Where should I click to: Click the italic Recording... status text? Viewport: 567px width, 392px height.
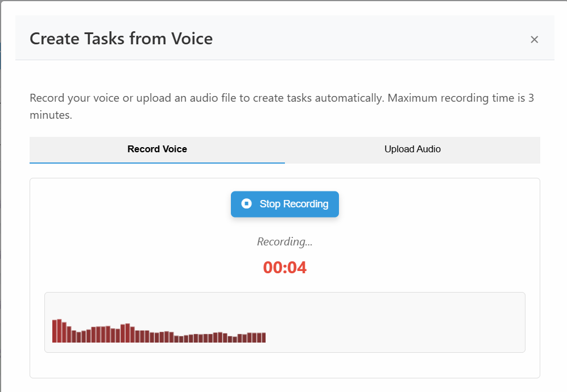coord(284,241)
